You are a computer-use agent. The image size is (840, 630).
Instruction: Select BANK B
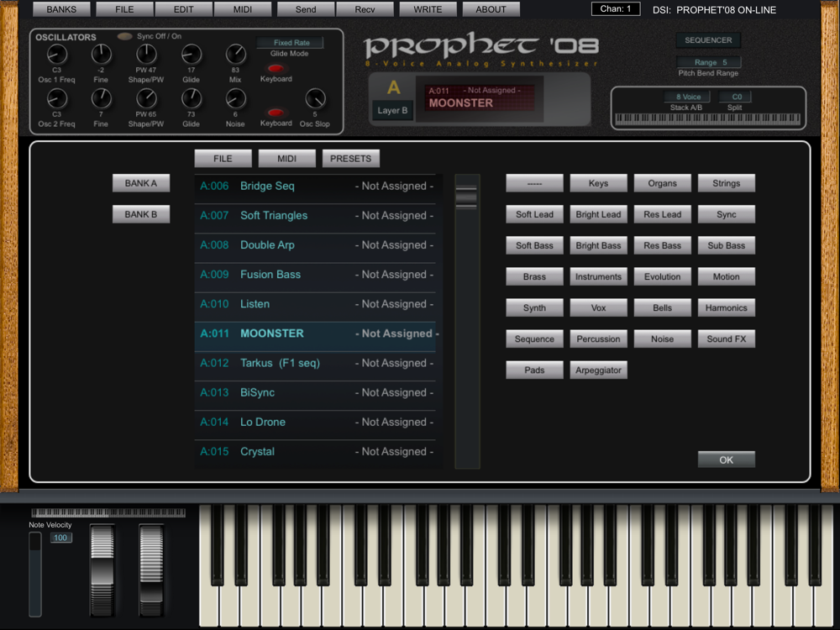(141, 214)
